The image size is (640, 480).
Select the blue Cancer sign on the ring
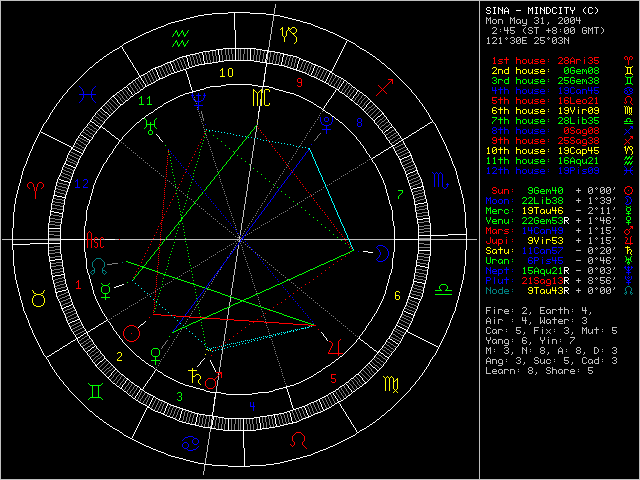187,442
